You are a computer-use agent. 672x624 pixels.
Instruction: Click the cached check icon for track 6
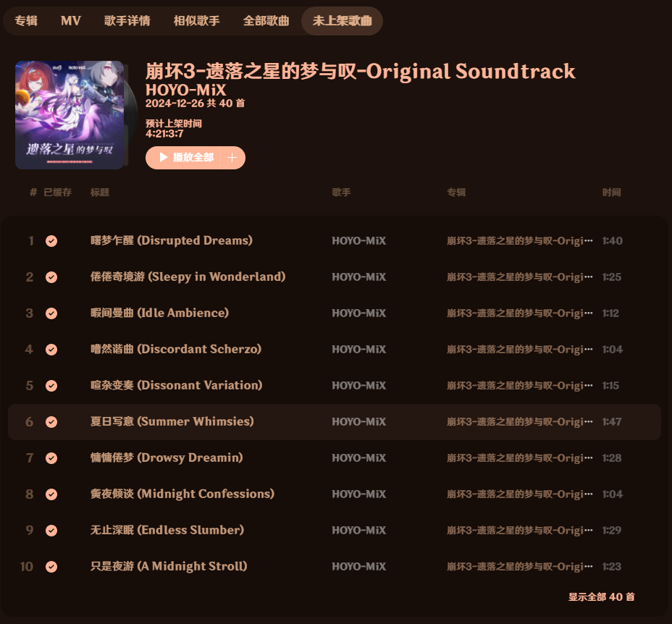click(51, 422)
